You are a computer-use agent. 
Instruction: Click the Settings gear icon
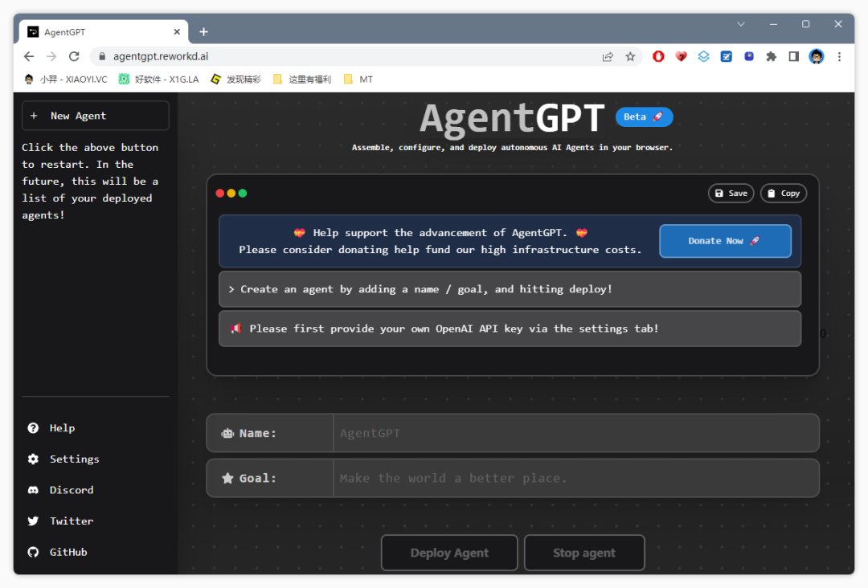click(33, 459)
